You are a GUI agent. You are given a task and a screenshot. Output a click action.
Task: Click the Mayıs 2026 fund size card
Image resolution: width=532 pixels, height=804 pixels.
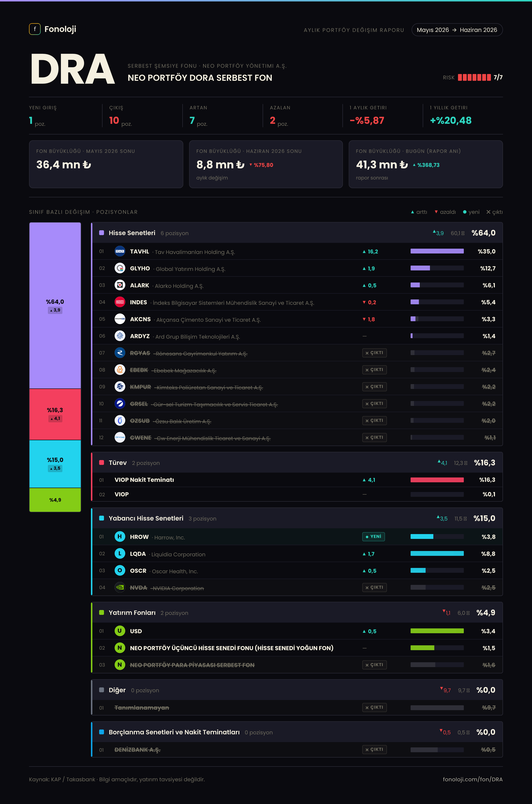[106, 164]
